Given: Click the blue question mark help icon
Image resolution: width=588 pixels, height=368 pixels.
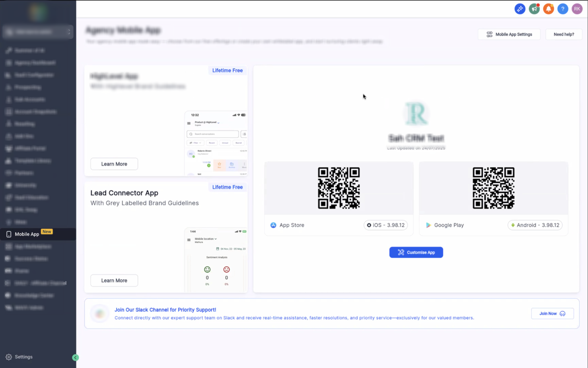Looking at the screenshot, I should point(563,9).
